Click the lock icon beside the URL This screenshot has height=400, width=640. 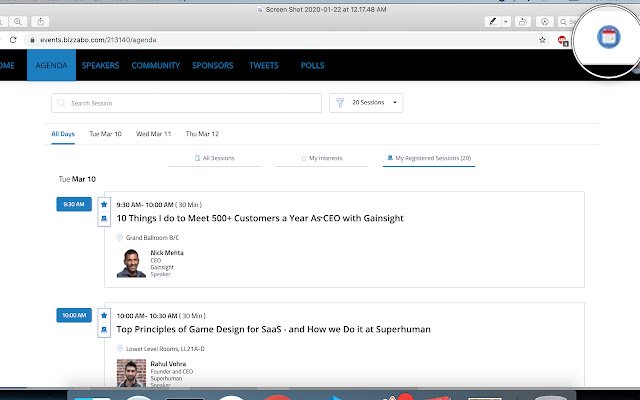click(33, 40)
